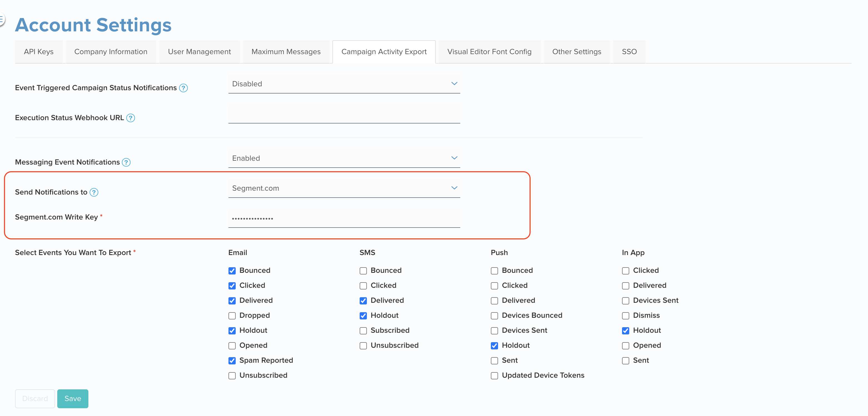Check Subscribed under SMS events
The image size is (868, 416).
coord(363,331)
